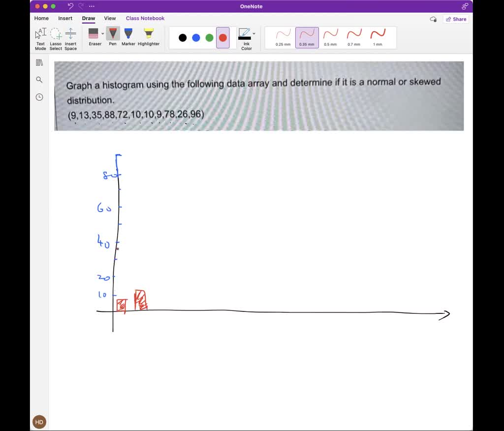The image size is (504, 431).
Task: Pick the black ink color
Action: pyautogui.click(x=183, y=38)
